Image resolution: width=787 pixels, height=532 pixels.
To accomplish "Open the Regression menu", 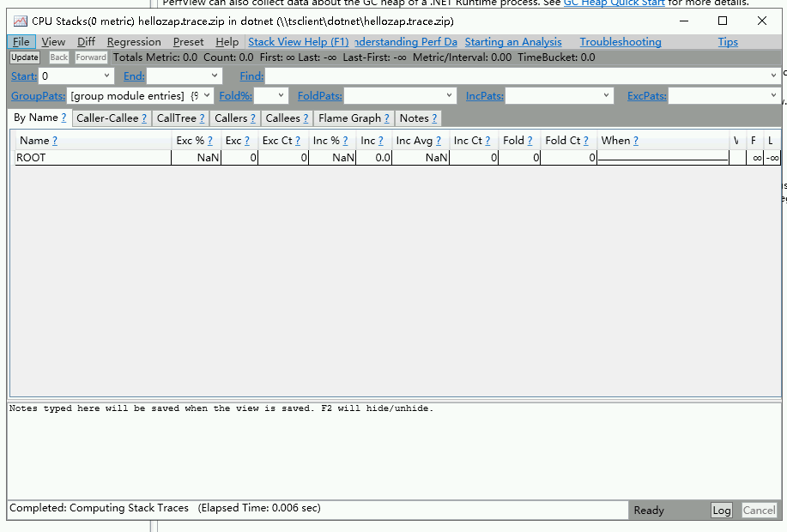I will [133, 41].
